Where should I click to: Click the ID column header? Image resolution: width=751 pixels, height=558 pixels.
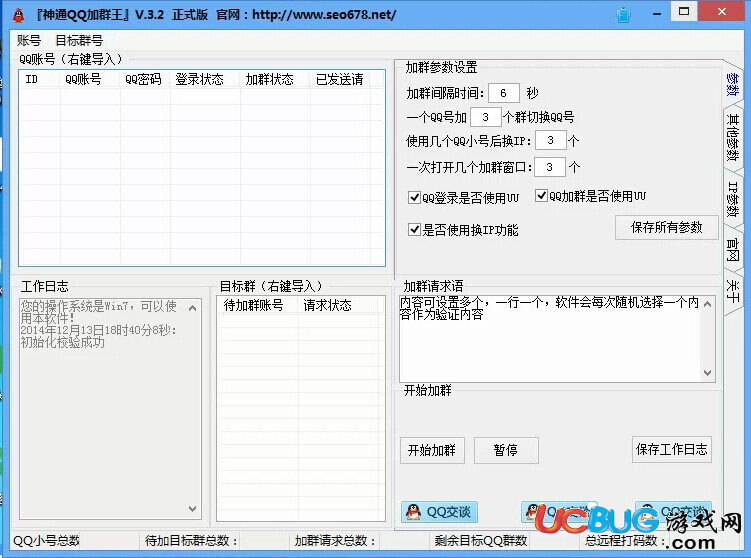[40, 79]
